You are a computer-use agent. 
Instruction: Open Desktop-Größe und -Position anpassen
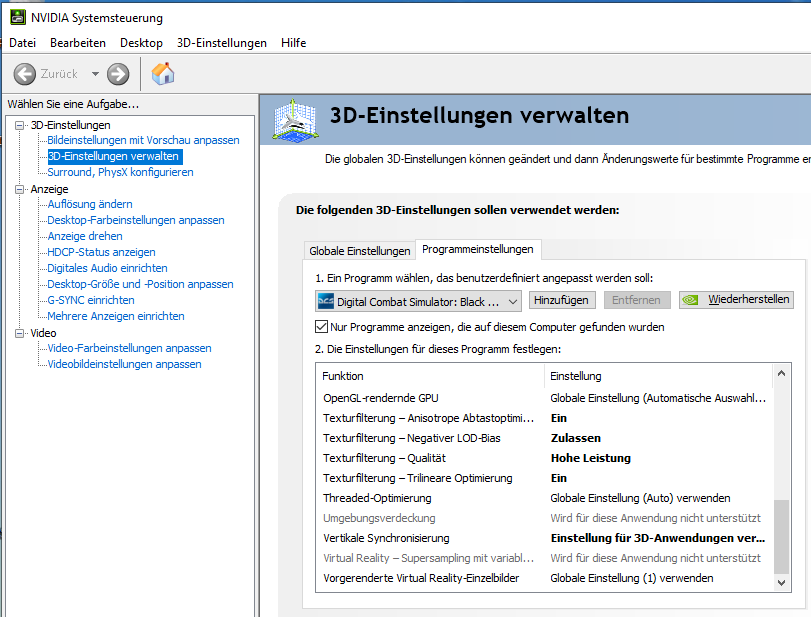[x=140, y=284]
